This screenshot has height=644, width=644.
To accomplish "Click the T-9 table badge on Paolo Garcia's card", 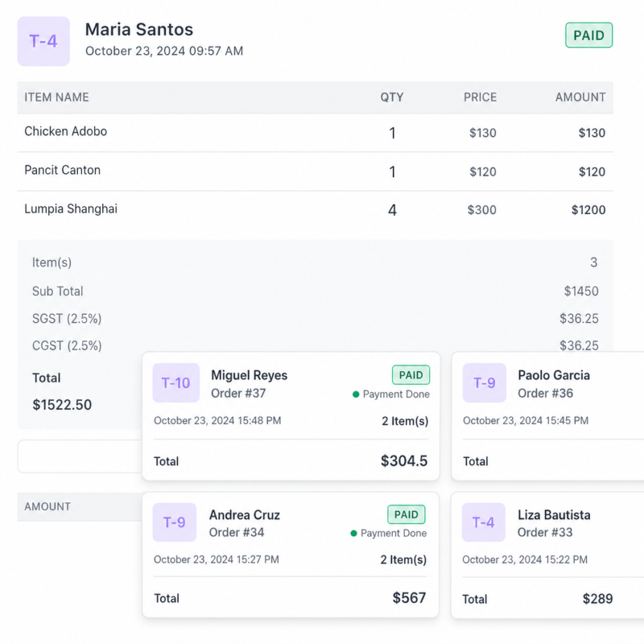I will pyautogui.click(x=485, y=383).
